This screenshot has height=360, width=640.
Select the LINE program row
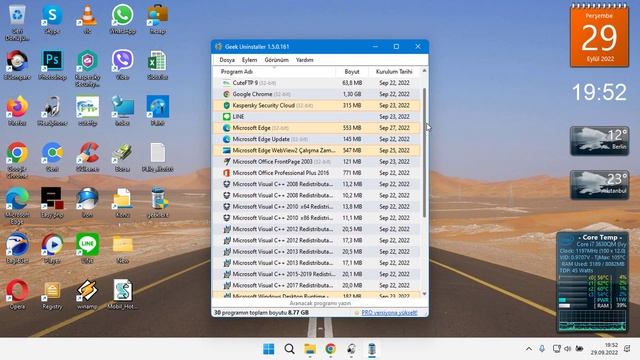click(317, 117)
